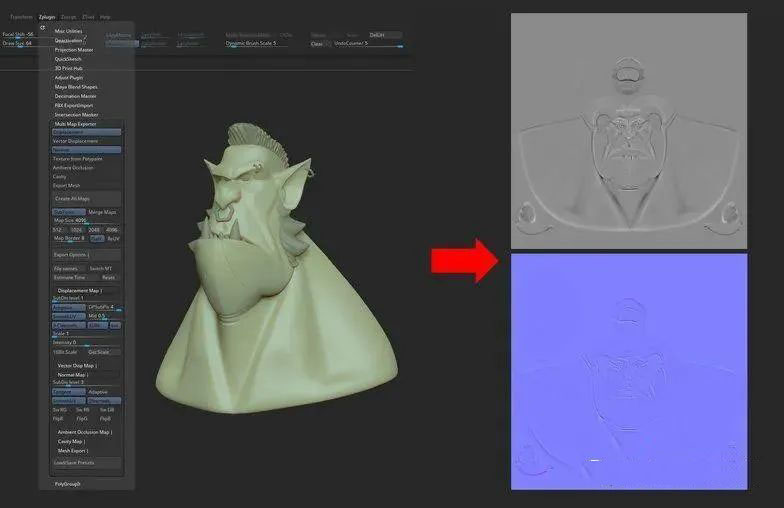
Task: Adjust the Map Border slider
Action: point(70,239)
